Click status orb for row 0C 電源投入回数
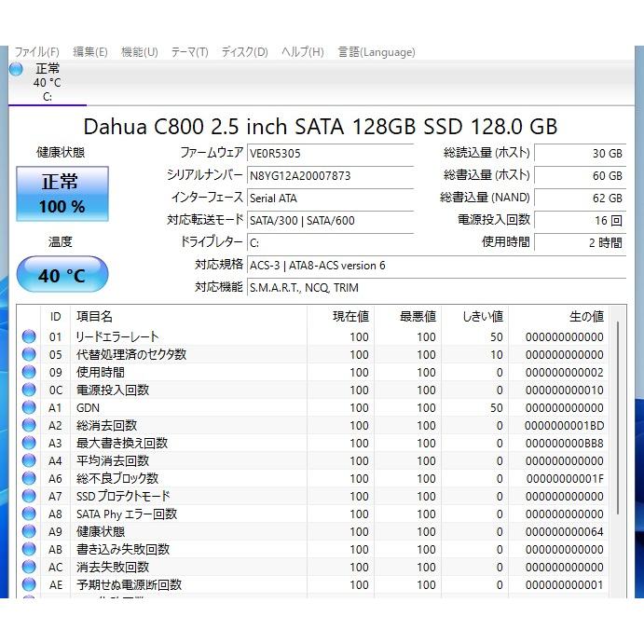This screenshot has height=644, width=644. [29, 390]
